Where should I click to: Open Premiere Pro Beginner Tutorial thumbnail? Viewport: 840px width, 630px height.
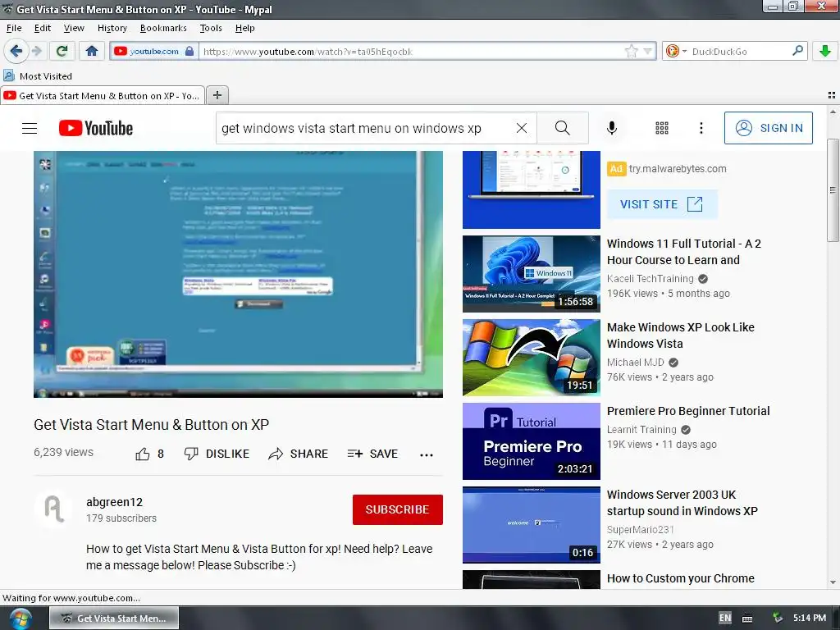click(532, 441)
